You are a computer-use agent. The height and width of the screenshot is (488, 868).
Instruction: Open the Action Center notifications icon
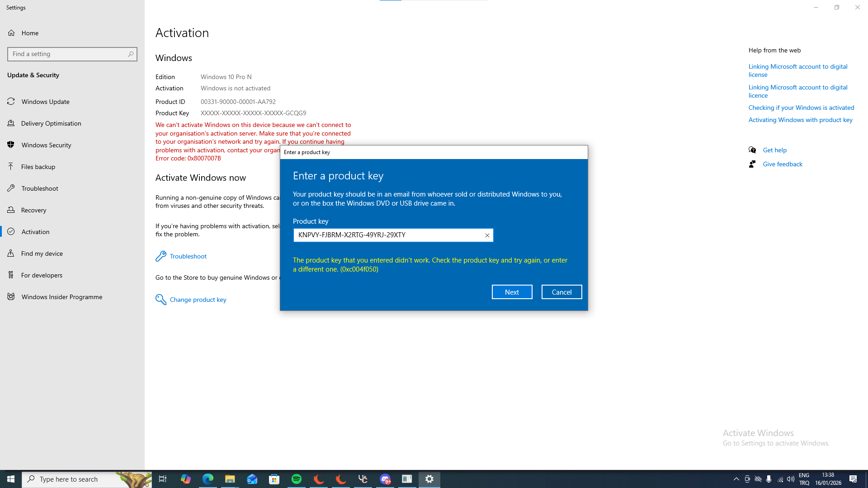(853, 479)
